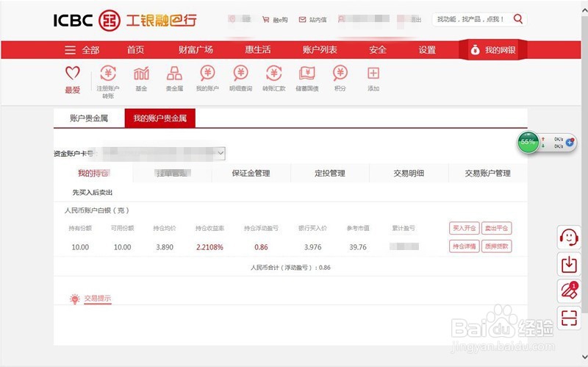Click 银行买入价 value 3.976
The image size is (588, 367).
click(313, 247)
